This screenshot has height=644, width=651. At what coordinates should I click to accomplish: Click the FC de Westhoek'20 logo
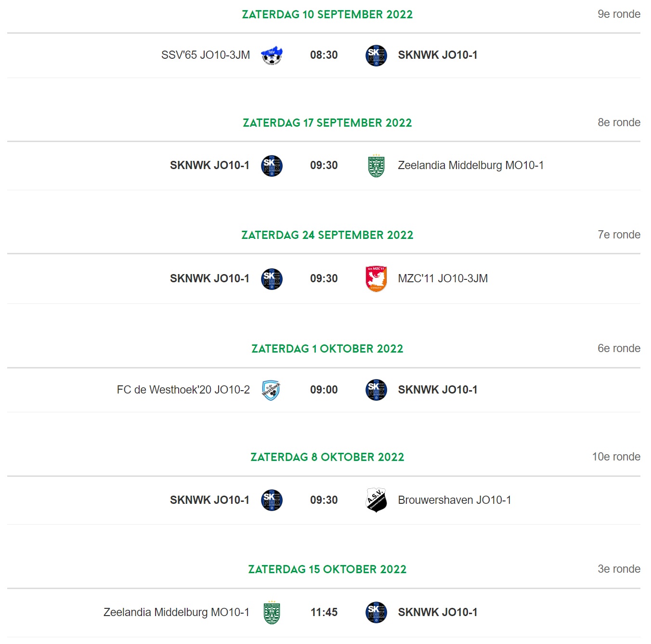(271, 390)
